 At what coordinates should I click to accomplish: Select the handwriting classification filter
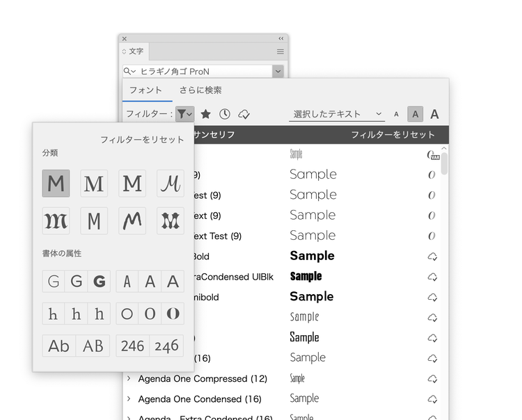(x=132, y=221)
